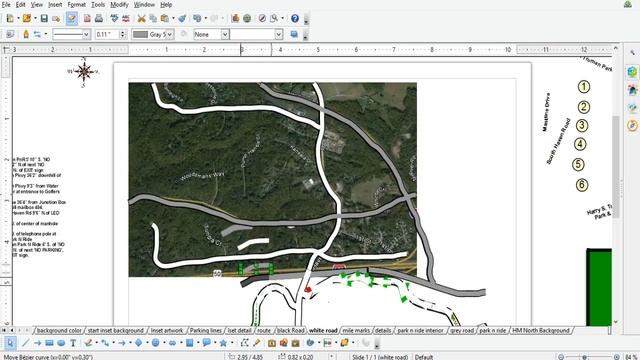The width and height of the screenshot is (640, 360).
Task: Open the drawing toolbar Curve tool dropdown arrow
Action: [96, 343]
